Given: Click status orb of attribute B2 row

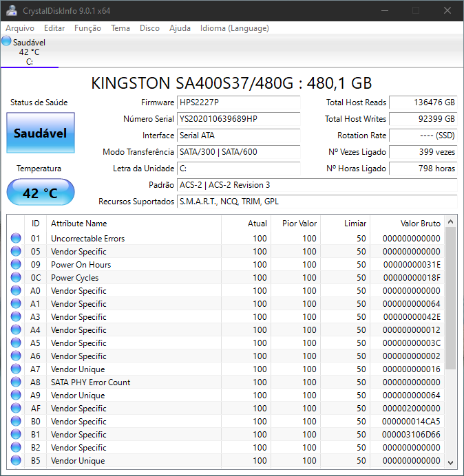Looking at the screenshot, I should coord(16,447).
